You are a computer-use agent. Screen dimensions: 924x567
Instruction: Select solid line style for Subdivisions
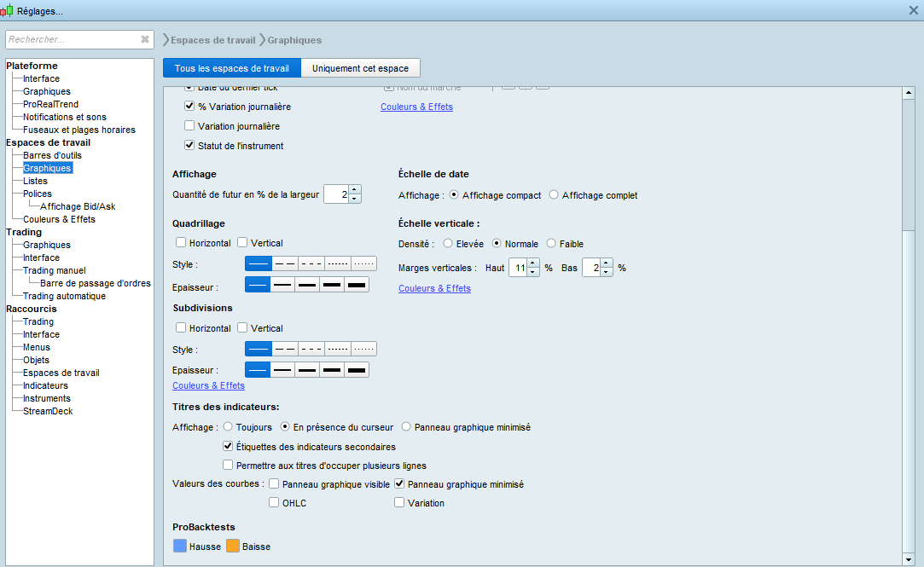(x=259, y=349)
